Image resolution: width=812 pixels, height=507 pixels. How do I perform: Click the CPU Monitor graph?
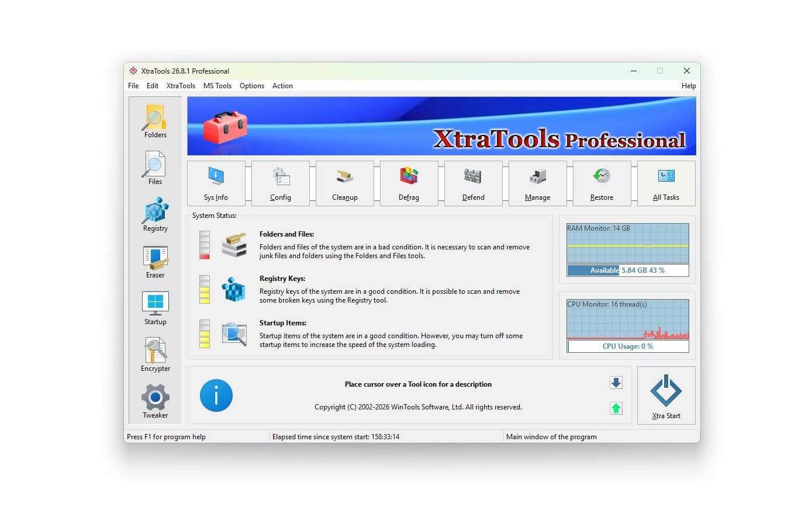click(x=628, y=320)
